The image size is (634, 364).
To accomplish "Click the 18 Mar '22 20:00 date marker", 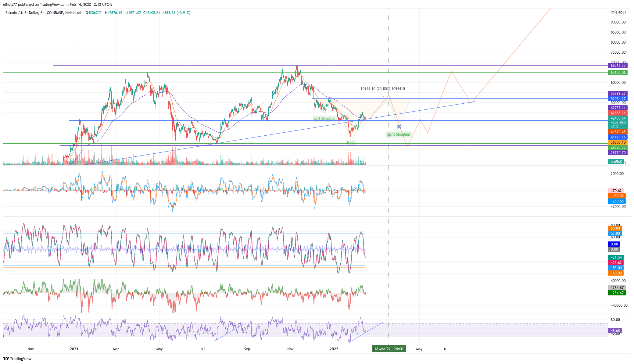I will point(389,349).
